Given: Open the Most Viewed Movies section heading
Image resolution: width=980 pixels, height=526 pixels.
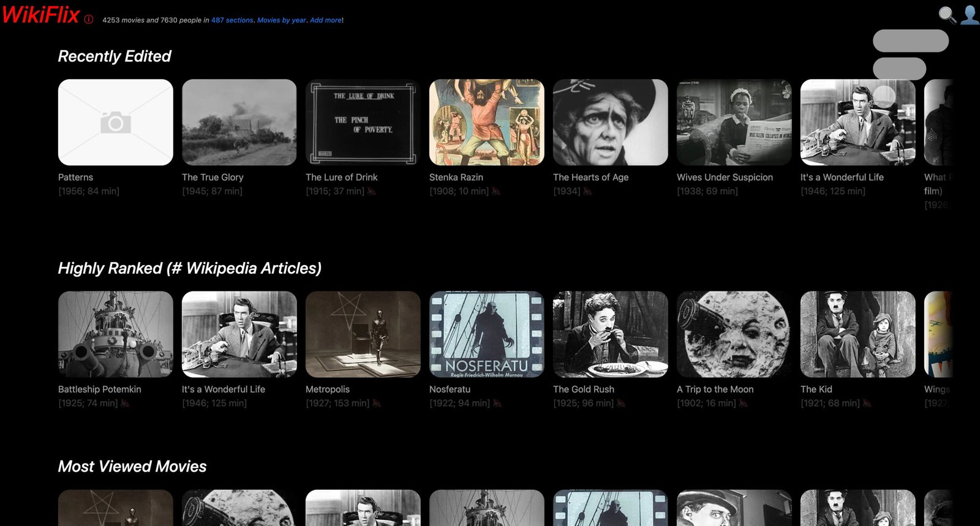Looking at the screenshot, I should click(x=132, y=467).
